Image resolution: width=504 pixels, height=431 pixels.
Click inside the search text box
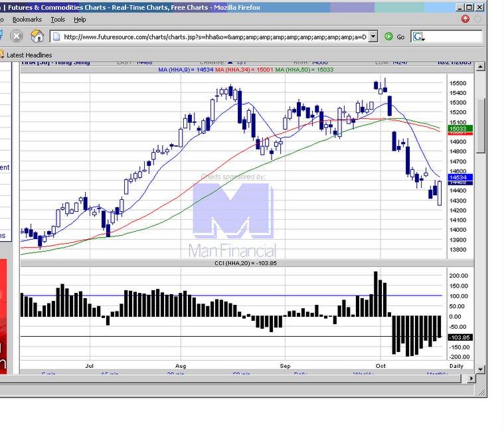(454, 37)
